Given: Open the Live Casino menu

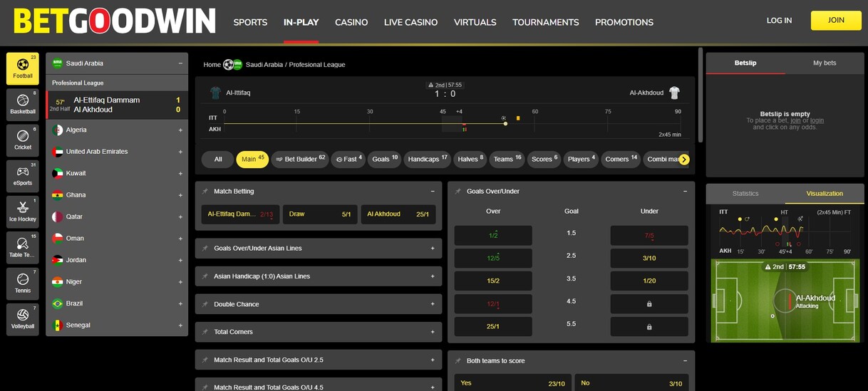Looking at the screenshot, I should (x=410, y=22).
